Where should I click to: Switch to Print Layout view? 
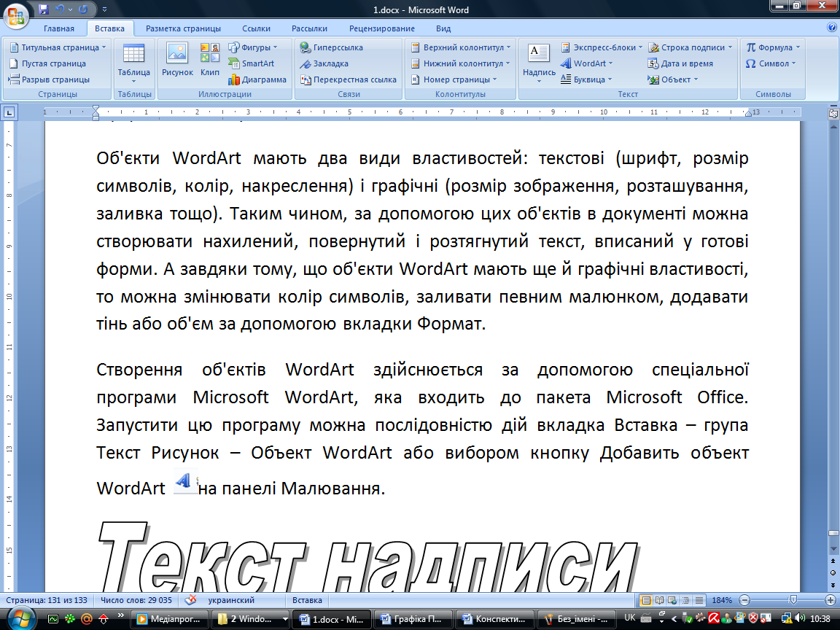tap(646, 600)
